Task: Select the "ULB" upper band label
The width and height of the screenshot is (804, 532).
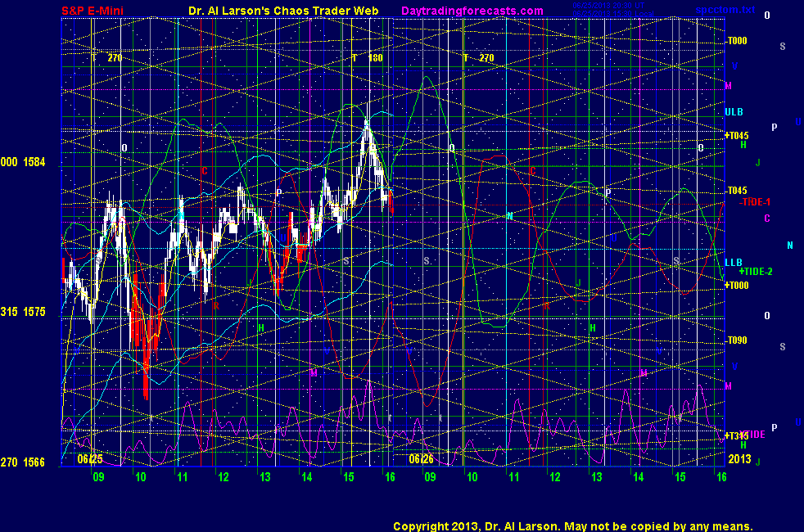Action: (734, 112)
